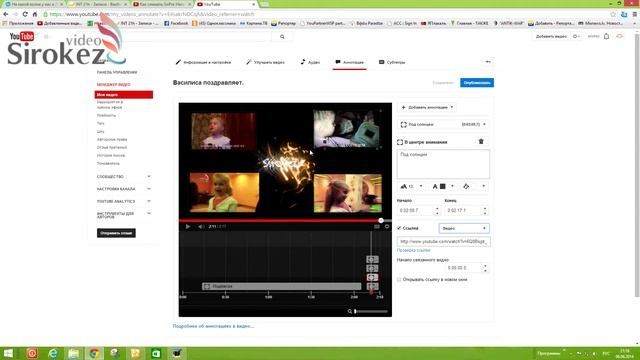This screenshot has width=640, height=360.
Task: Open the font size dropdown
Action: tap(412, 187)
